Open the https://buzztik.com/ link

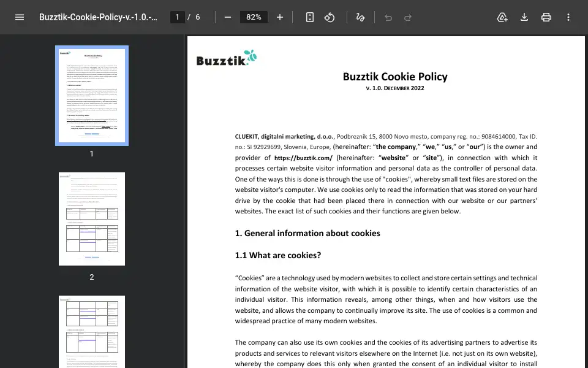[303, 158]
